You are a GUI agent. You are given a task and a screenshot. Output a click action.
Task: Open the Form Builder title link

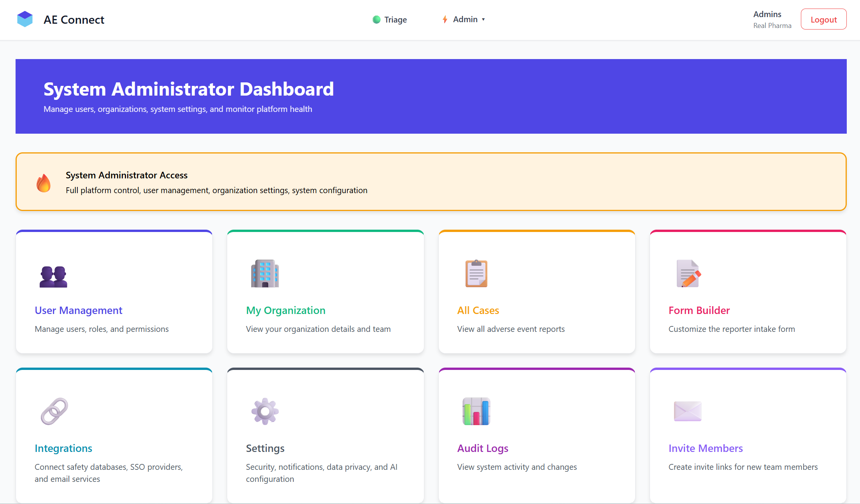(699, 310)
